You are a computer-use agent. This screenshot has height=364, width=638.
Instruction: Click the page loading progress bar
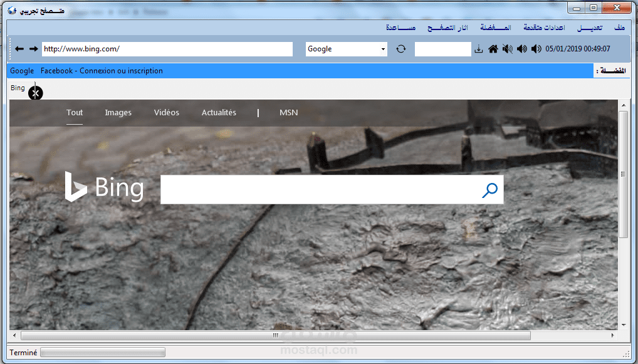point(103,352)
